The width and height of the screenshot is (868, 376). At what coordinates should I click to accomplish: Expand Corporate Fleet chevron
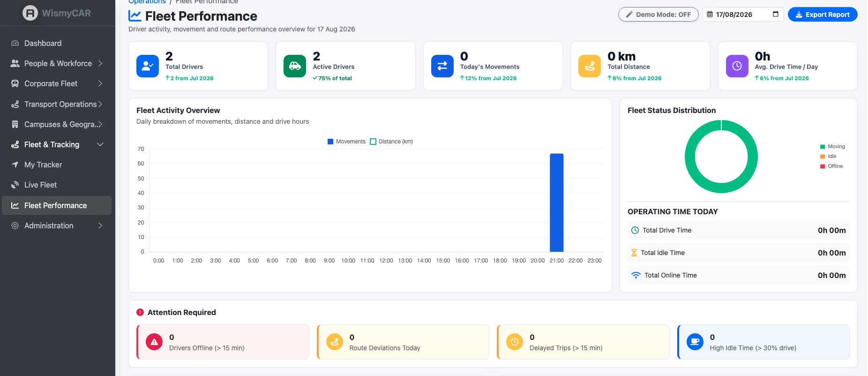click(x=100, y=83)
